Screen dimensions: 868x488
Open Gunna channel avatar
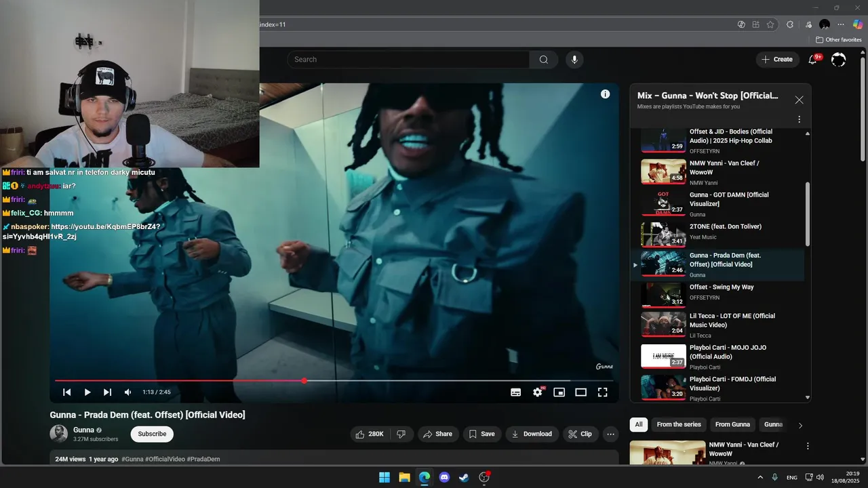pyautogui.click(x=59, y=434)
